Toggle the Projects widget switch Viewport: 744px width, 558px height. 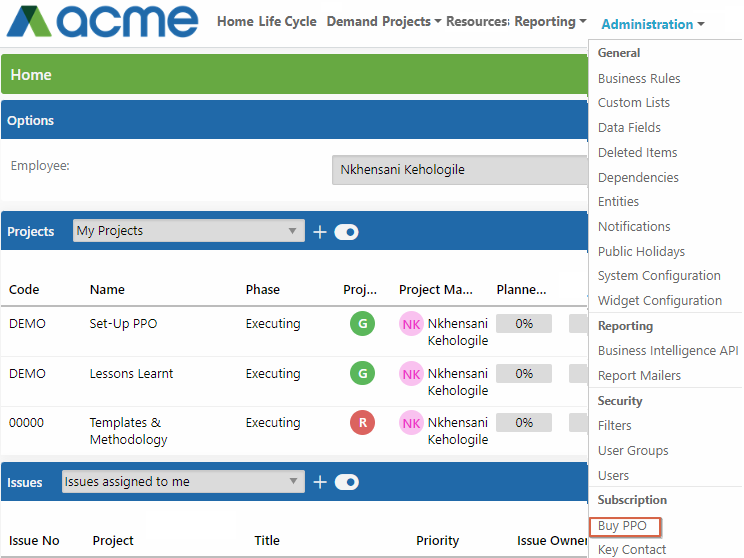(x=346, y=232)
